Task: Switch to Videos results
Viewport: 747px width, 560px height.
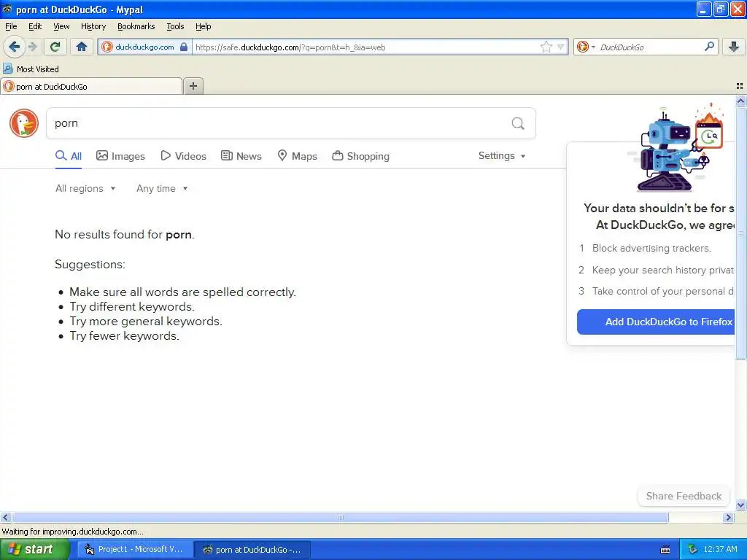Action: click(x=183, y=156)
